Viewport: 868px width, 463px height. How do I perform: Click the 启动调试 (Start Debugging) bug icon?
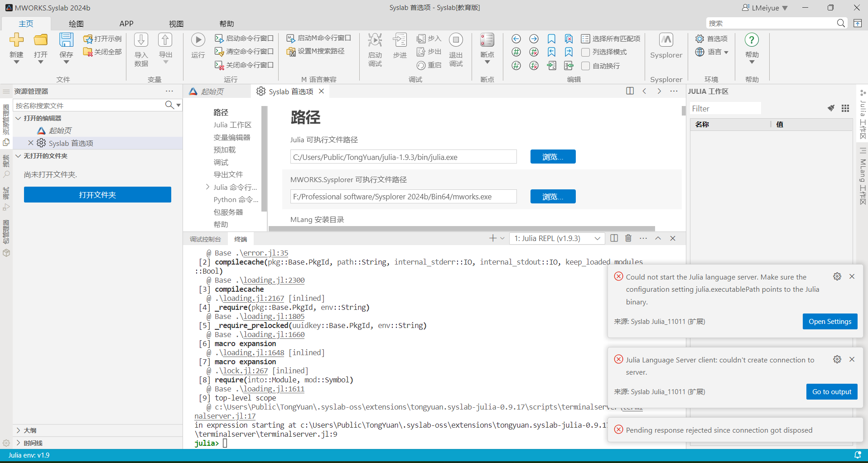point(375,40)
